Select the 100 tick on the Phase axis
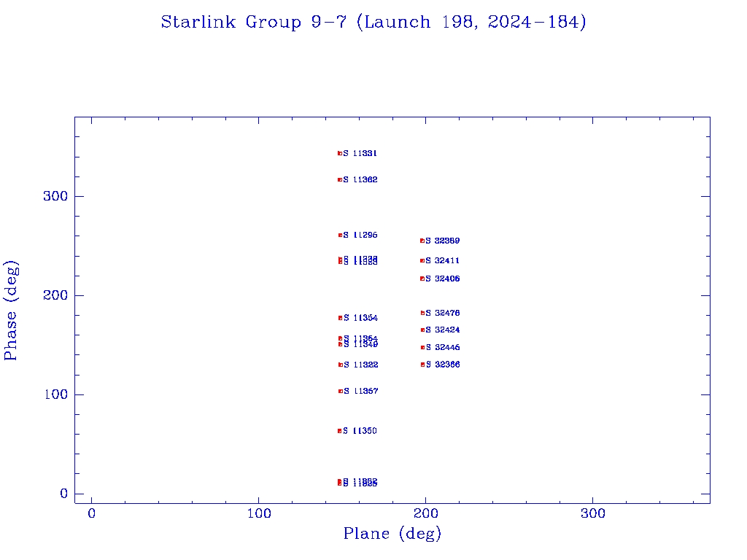This screenshot has height=560, width=747. [55, 394]
